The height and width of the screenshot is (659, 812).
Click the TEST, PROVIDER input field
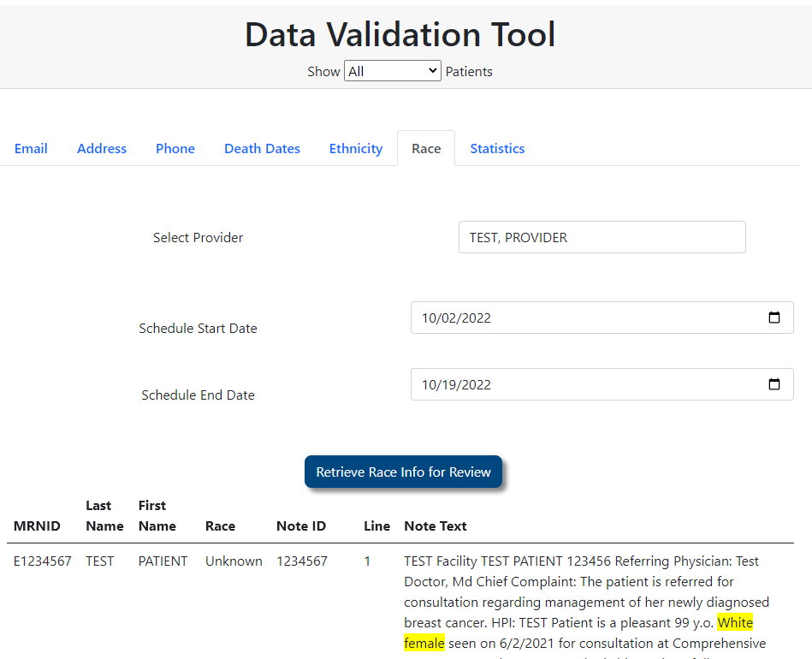602,237
